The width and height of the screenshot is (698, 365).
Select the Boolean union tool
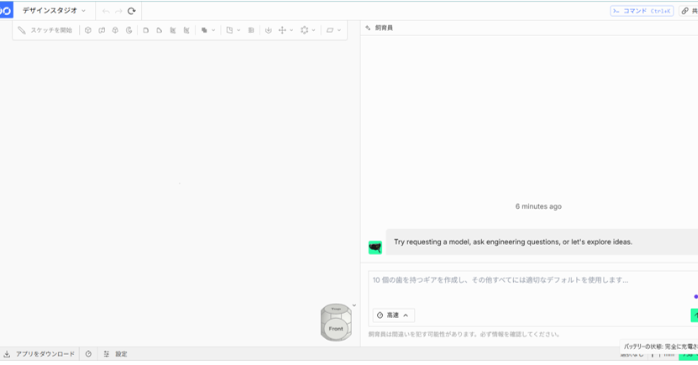coord(204,30)
